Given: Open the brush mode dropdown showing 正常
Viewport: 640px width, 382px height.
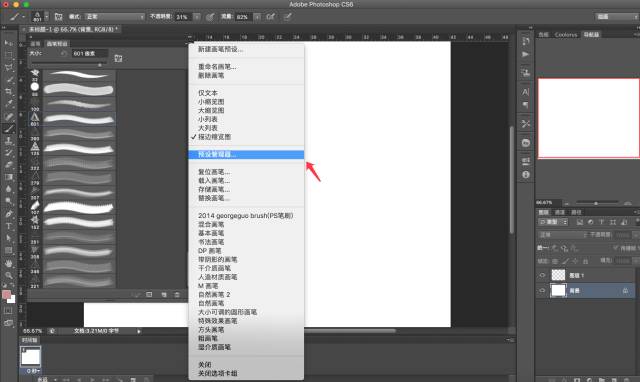Looking at the screenshot, I should (114, 17).
